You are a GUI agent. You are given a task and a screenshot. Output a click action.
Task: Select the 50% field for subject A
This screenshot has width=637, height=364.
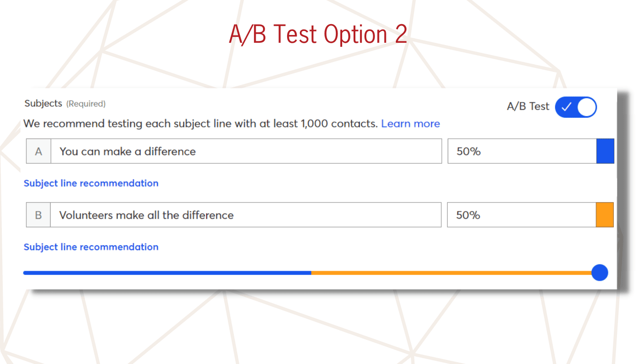click(522, 151)
